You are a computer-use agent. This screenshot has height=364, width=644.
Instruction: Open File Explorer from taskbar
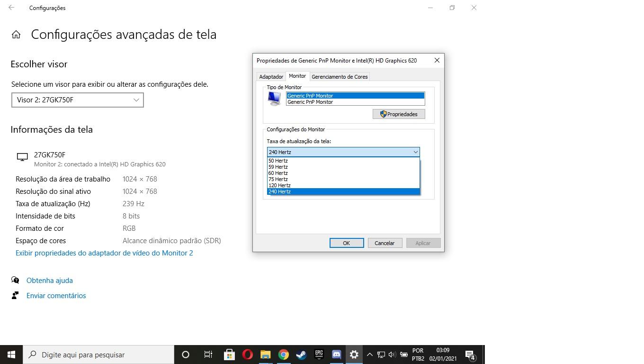click(x=265, y=355)
